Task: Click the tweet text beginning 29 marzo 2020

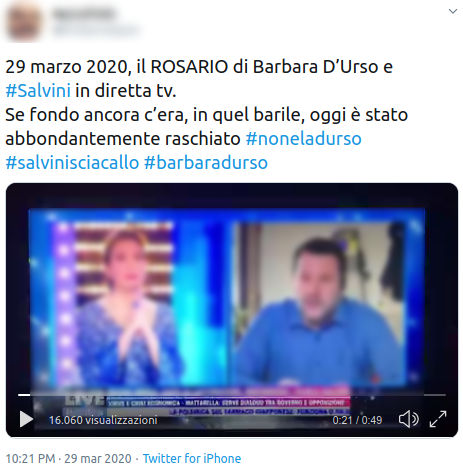Action: click(207, 115)
